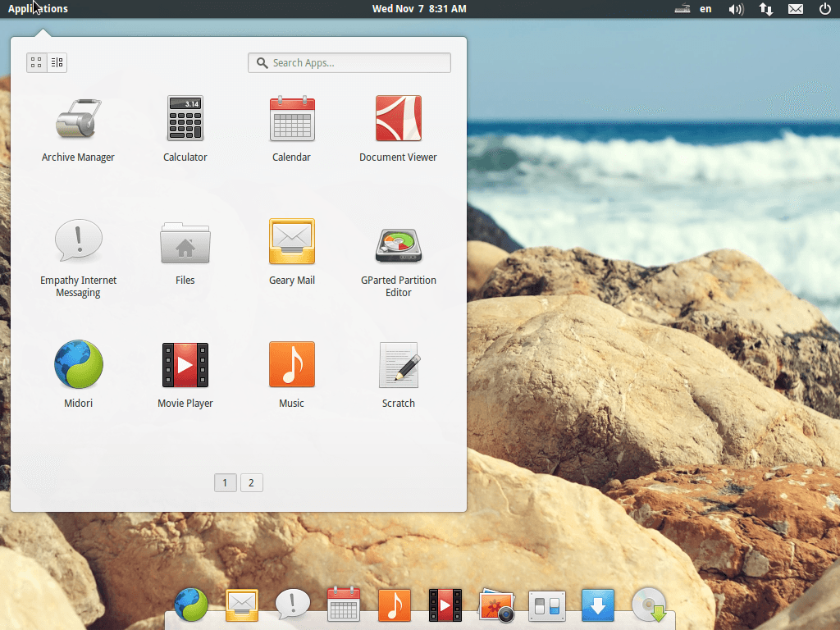Open Archive Manager from the app grid
The width and height of the screenshot is (840, 630).
78,130
